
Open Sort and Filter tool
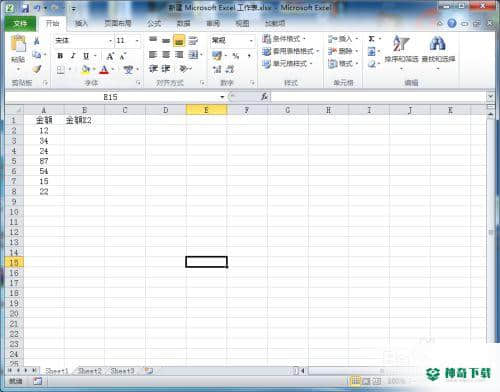point(401,50)
